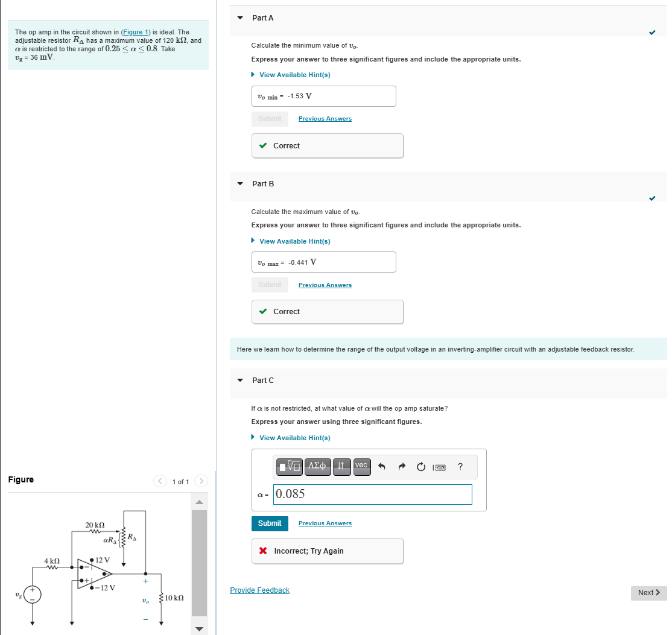The height and width of the screenshot is (635, 672).
Task: Reset the answer field with circular arrow
Action: tap(421, 467)
